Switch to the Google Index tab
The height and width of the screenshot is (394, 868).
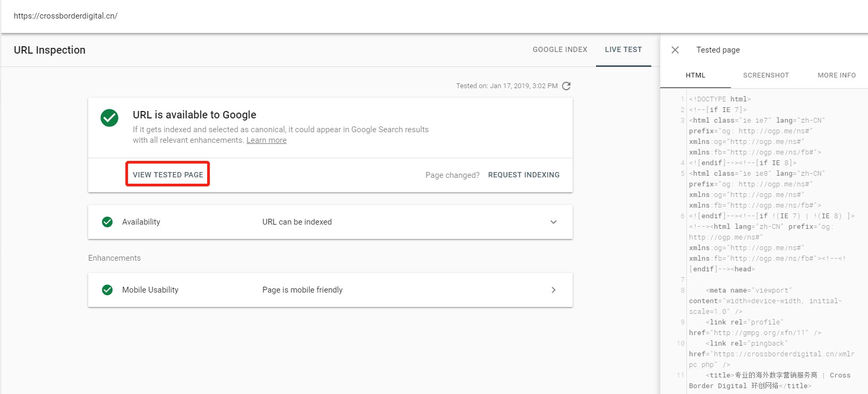tap(560, 50)
